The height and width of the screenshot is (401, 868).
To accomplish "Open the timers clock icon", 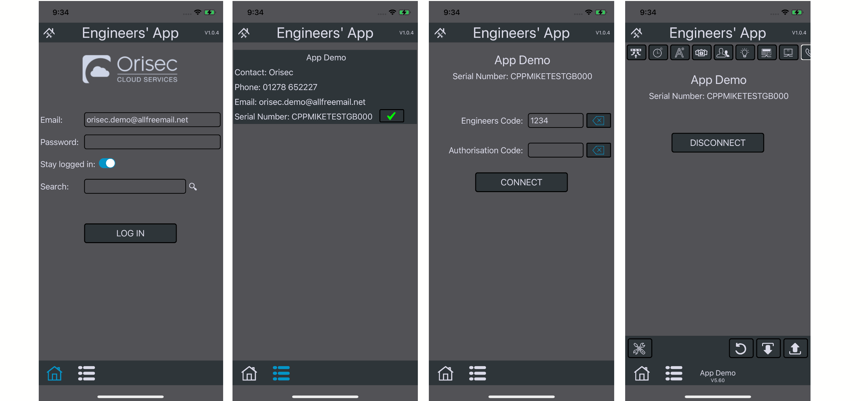I will point(658,53).
